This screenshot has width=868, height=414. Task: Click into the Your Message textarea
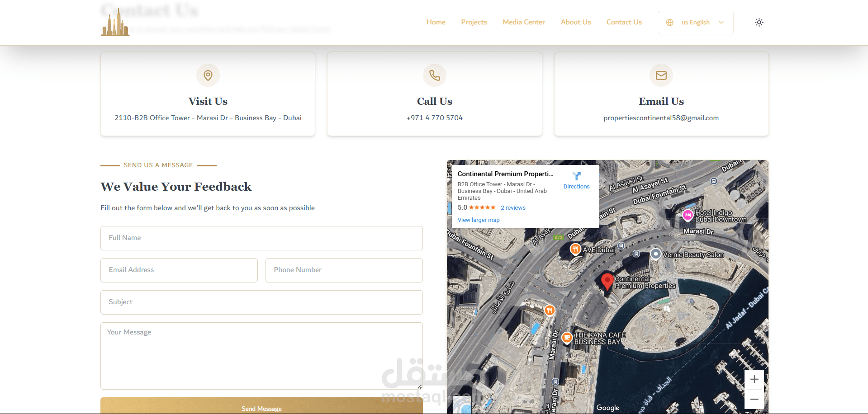tap(261, 356)
